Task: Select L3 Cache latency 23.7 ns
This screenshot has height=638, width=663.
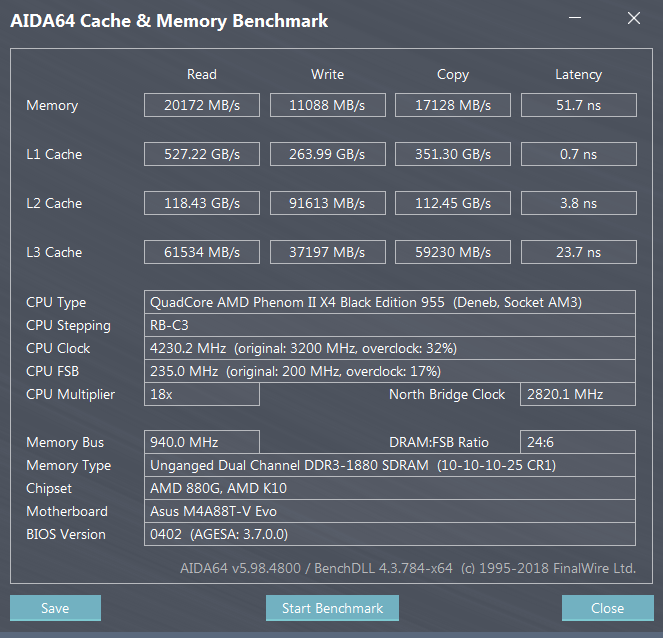Action: click(578, 252)
